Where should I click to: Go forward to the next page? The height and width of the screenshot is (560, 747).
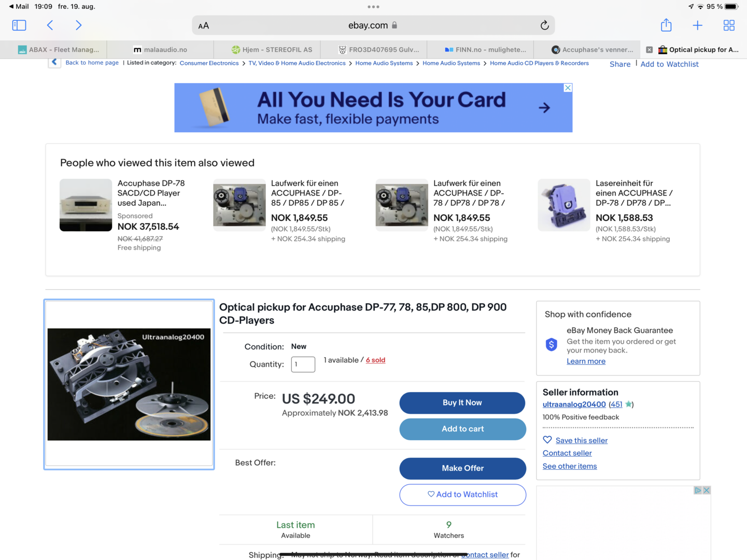79,25
